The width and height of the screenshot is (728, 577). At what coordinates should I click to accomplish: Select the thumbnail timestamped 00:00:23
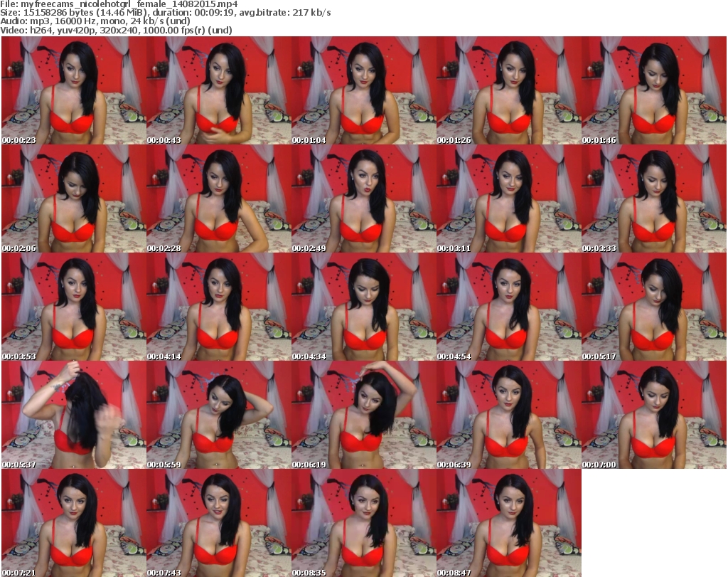click(74, 90)
